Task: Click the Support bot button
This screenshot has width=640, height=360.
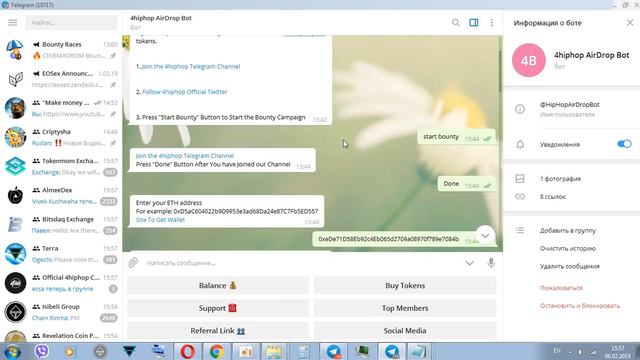Action: pos(218,308)
